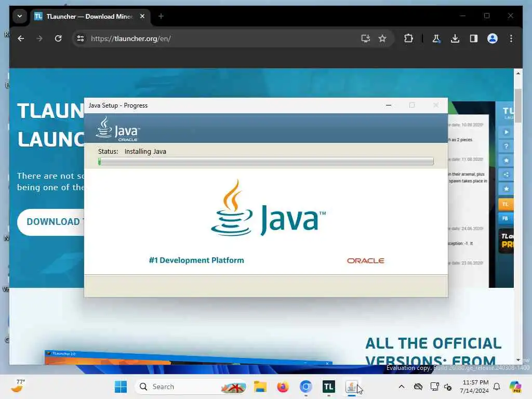Click the #1 Development Platform text
This screenshot has width=532, height=399.
point(196,260)
